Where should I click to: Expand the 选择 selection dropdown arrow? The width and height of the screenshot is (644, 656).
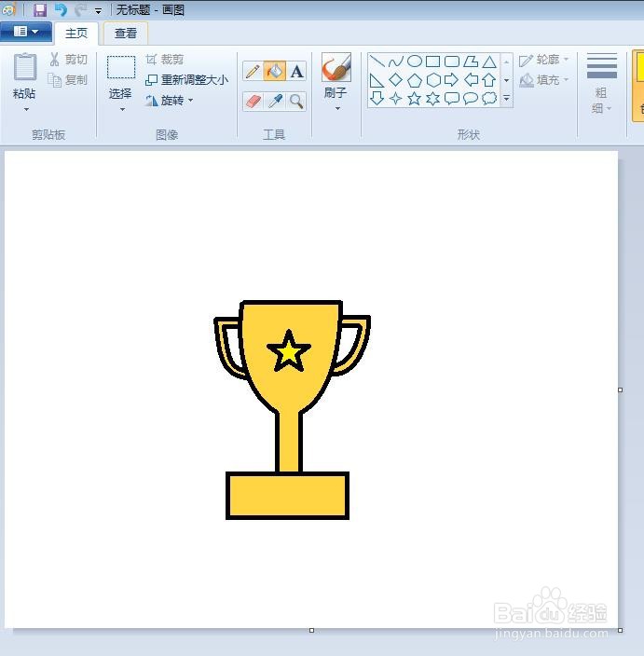click(x=122, y=110)
